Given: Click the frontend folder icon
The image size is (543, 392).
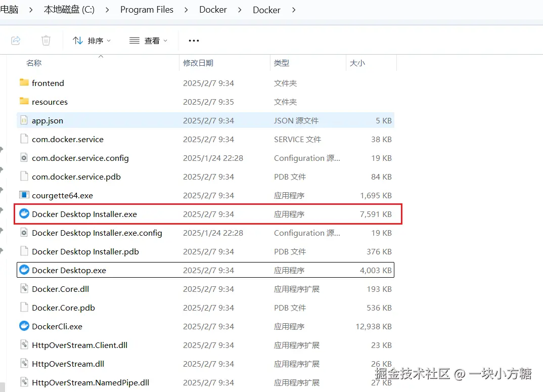Looking at the screenshot, I should click(24, 82).
